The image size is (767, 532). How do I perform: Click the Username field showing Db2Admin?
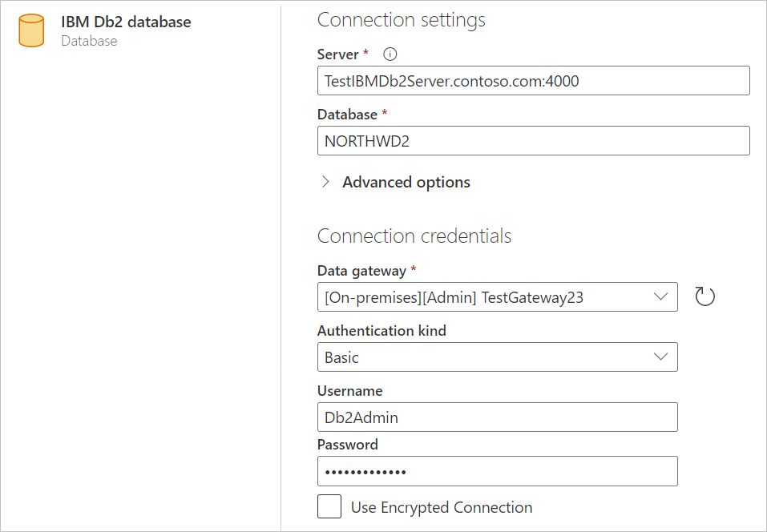tap(497, 417)
